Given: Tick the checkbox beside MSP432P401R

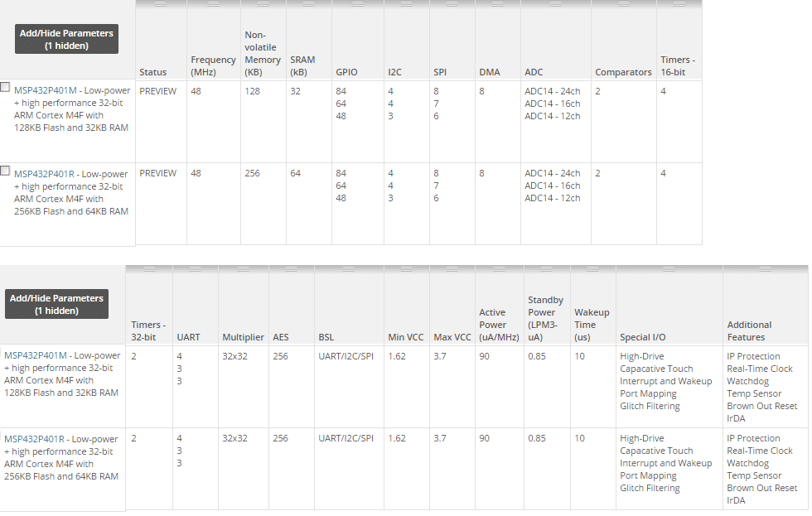Looking at the screenshot, I should click(6, 171).
